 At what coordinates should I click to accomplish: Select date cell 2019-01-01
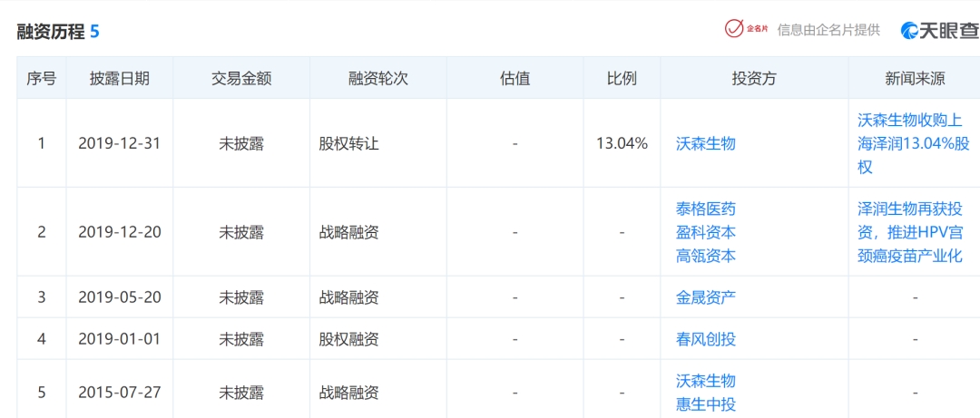[x=120, y=339]
